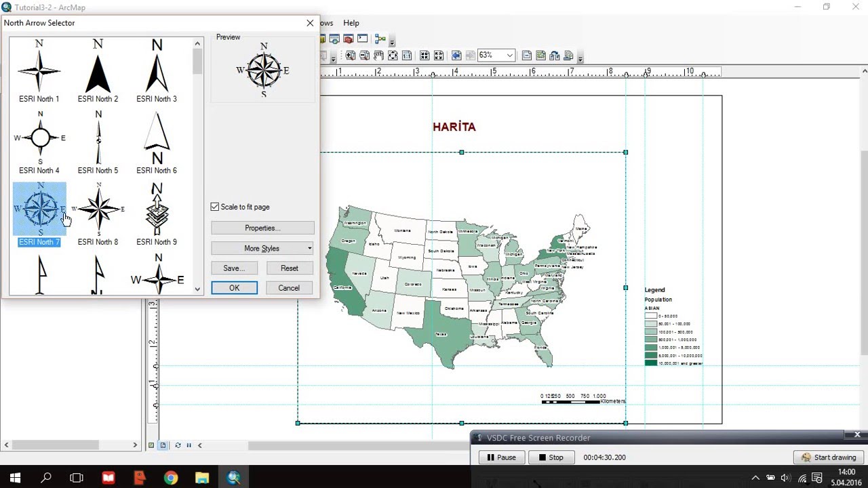
Task: Open Windows taskbar search
Action: [46, 478]
